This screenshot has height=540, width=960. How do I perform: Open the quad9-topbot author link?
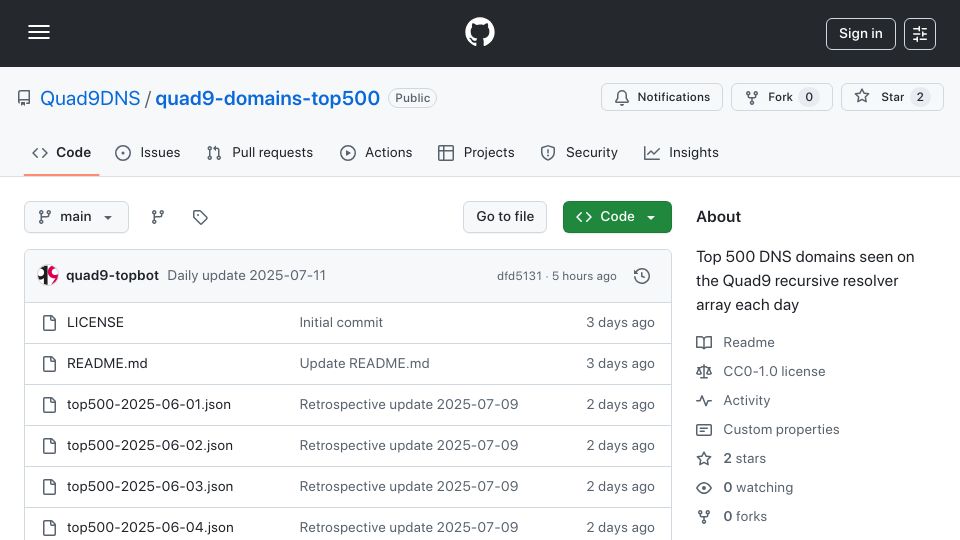[x=112, y=276]
